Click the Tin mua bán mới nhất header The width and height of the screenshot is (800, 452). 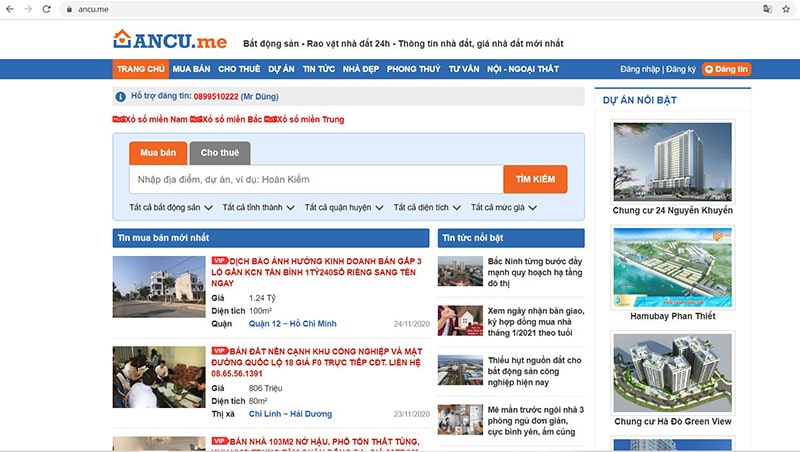(x=271, y=238)
